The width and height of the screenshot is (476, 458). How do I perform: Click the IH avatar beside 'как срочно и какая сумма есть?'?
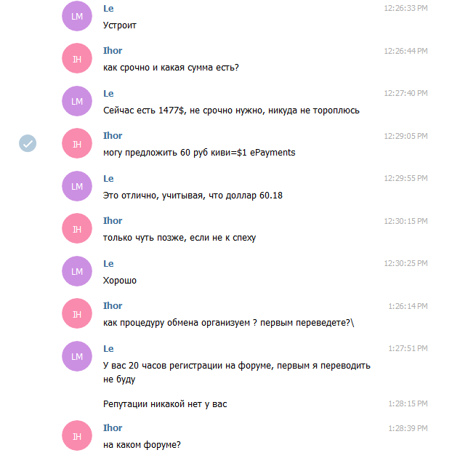tap(77, 58)
